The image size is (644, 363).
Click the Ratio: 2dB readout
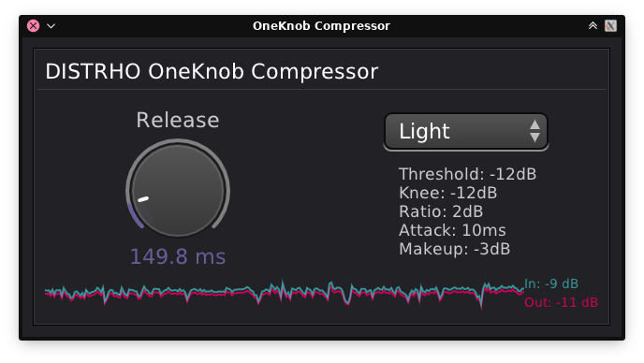click(441, 211)
